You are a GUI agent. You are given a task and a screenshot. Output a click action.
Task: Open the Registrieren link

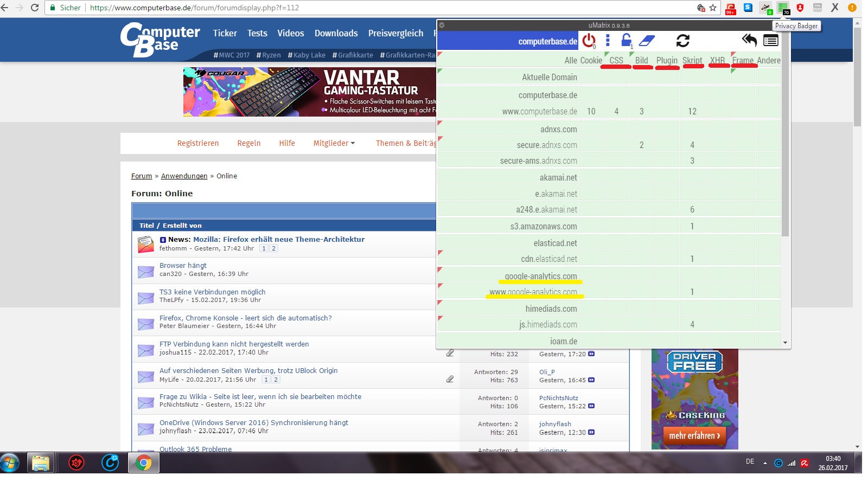[x=198, y=143]
